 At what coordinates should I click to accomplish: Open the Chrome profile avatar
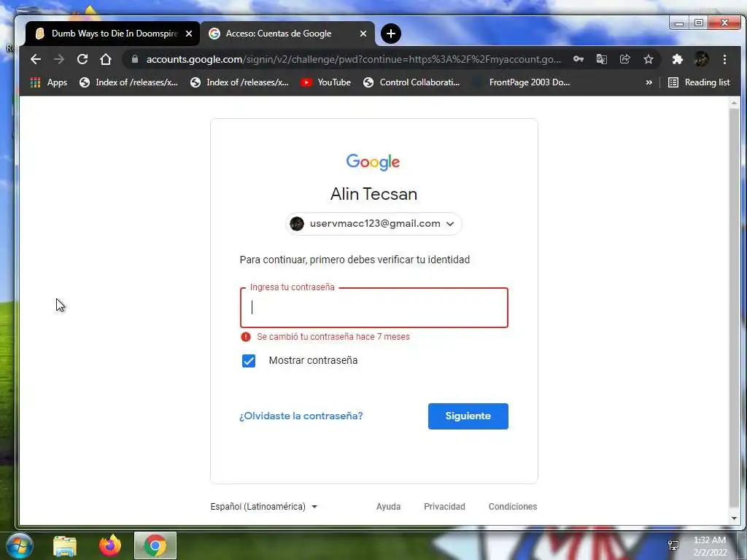(701, 59)
